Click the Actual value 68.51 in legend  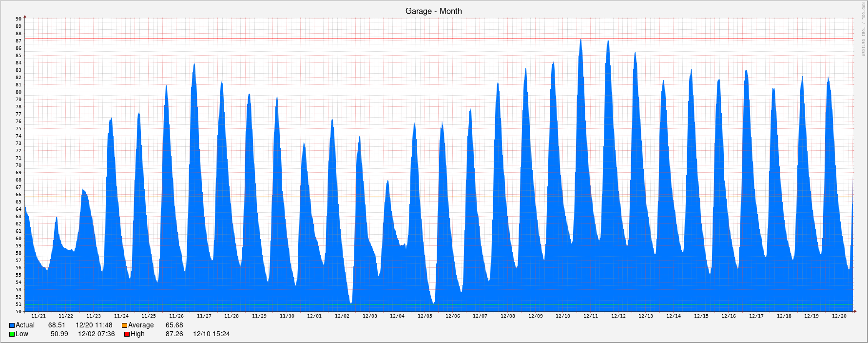tap(57, 325)
